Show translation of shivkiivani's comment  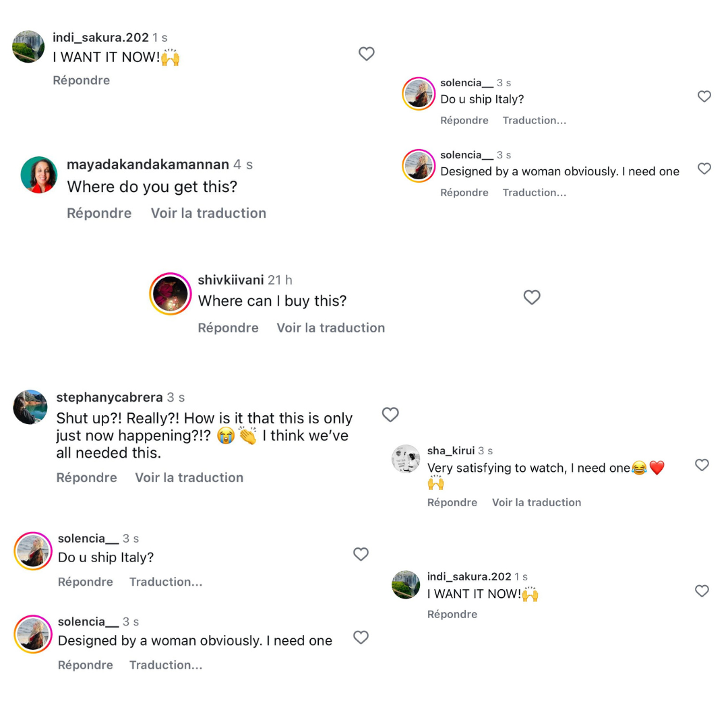(330, 328)
